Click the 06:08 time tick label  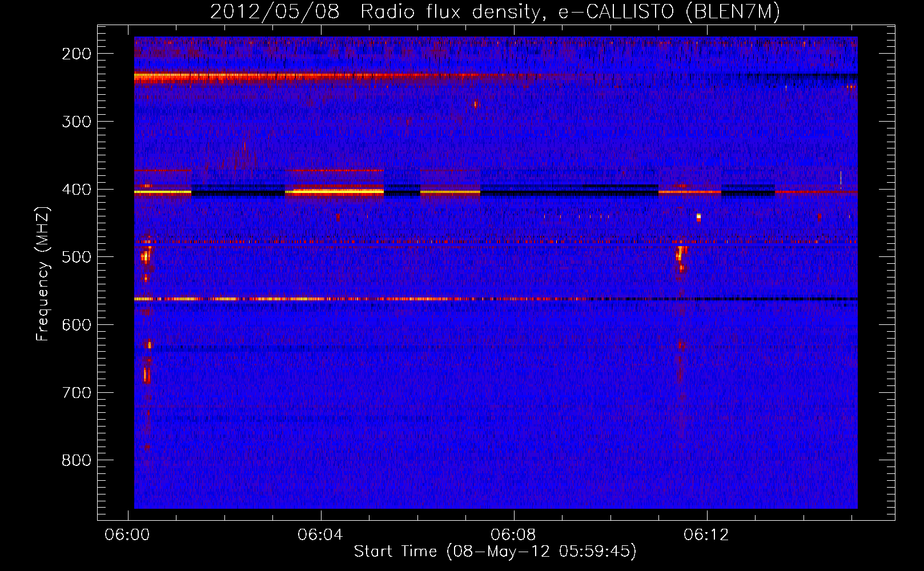(513, 535)
